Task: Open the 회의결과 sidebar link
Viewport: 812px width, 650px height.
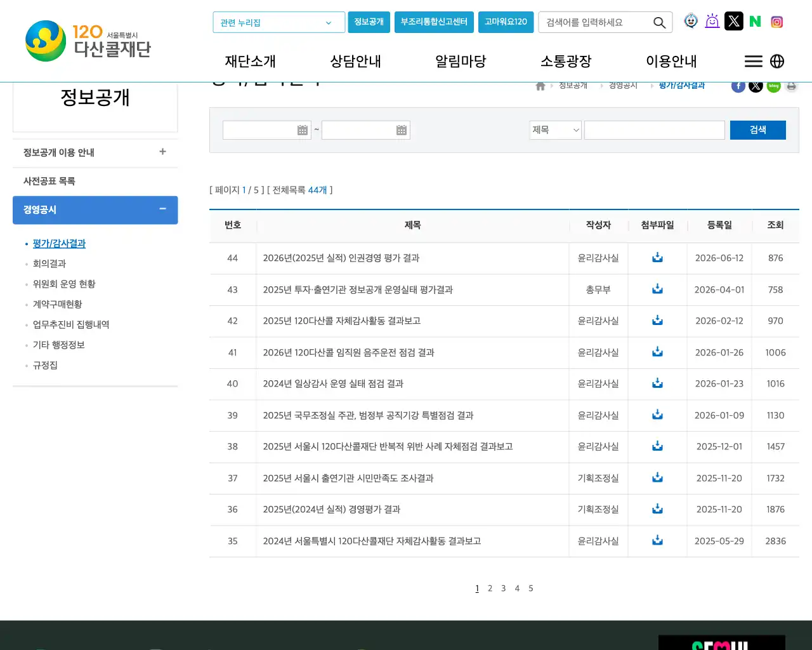Action: (x=49, y=263)
